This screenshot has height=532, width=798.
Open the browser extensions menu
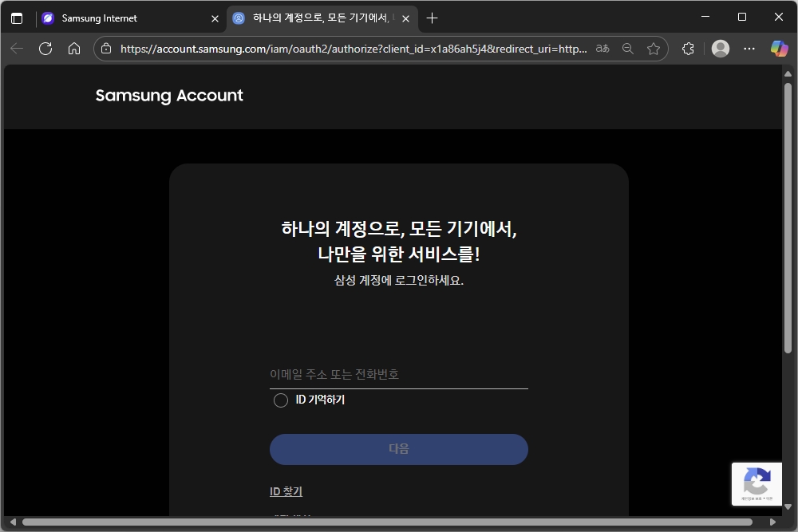click(x=688, y=49)
